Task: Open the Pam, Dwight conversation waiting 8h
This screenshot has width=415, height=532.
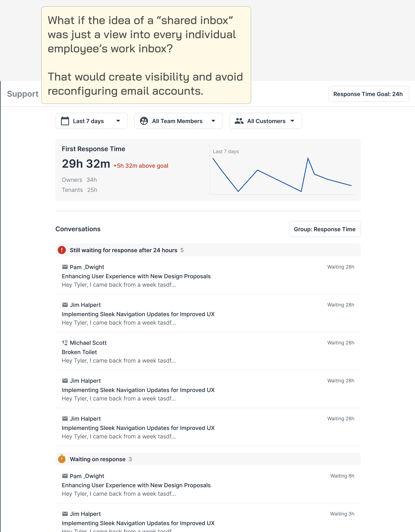Action: 208,484
